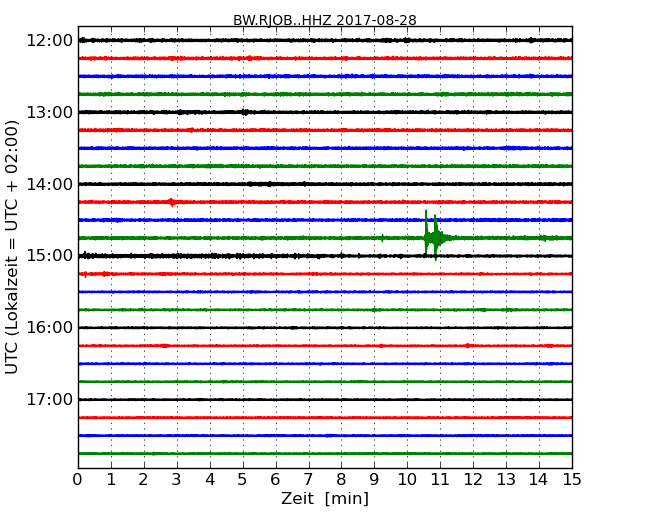
Task: Click x-axis tick label 14
Action: (x=539, y=480)
